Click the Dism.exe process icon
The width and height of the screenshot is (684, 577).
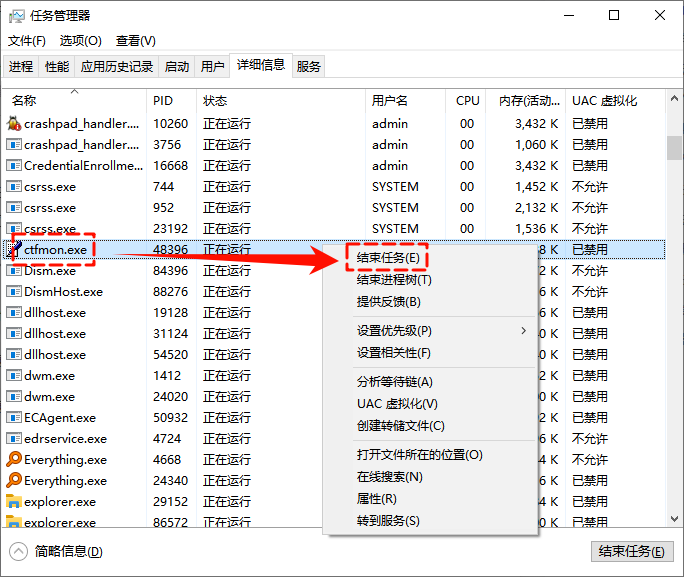tap(14, 270)
